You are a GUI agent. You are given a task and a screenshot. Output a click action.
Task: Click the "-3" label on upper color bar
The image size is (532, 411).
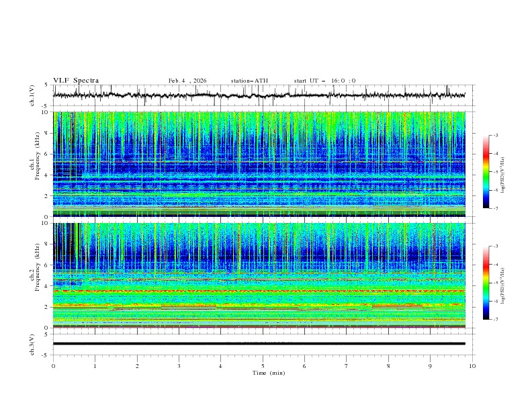[x=495, y=135]
